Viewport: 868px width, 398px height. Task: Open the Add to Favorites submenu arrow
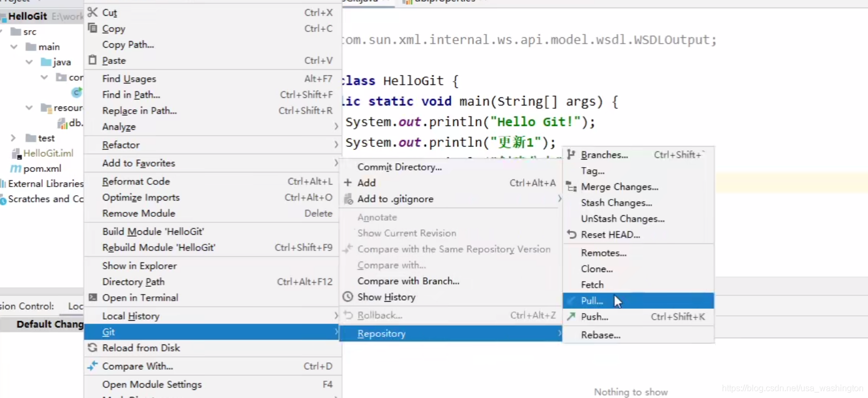tap(336, 163)
